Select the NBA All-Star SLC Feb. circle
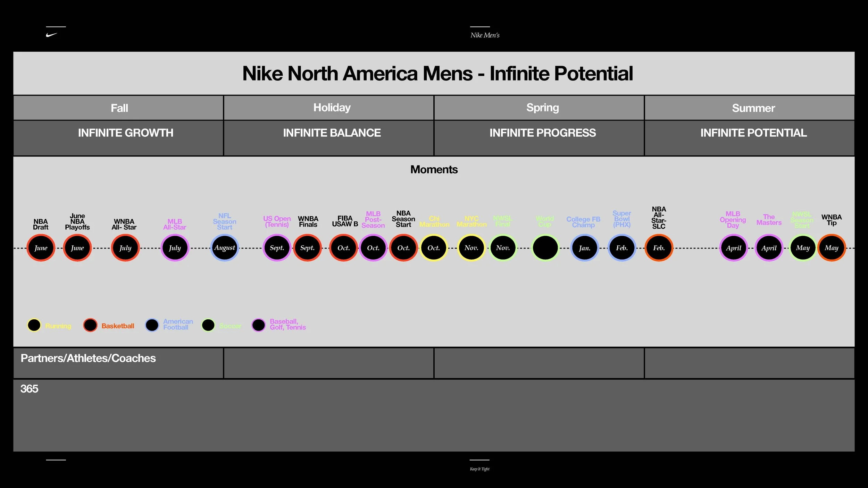The height and width of the screenshot is (488, 868). [659, 248]
